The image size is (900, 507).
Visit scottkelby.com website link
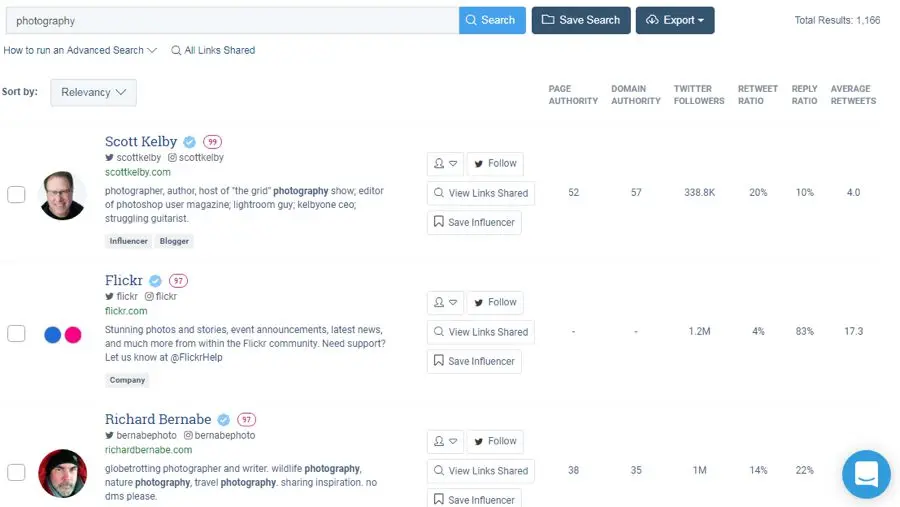pos(138,172)
